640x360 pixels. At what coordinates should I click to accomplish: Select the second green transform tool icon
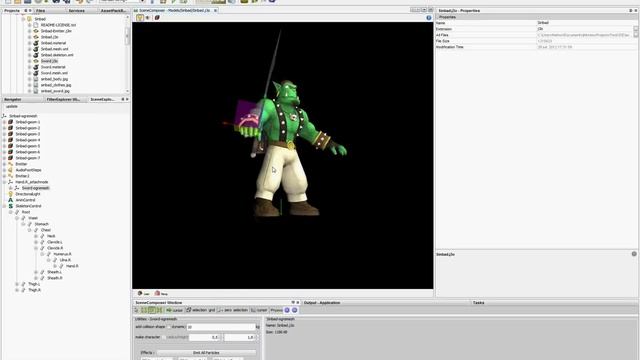(144, 310)
